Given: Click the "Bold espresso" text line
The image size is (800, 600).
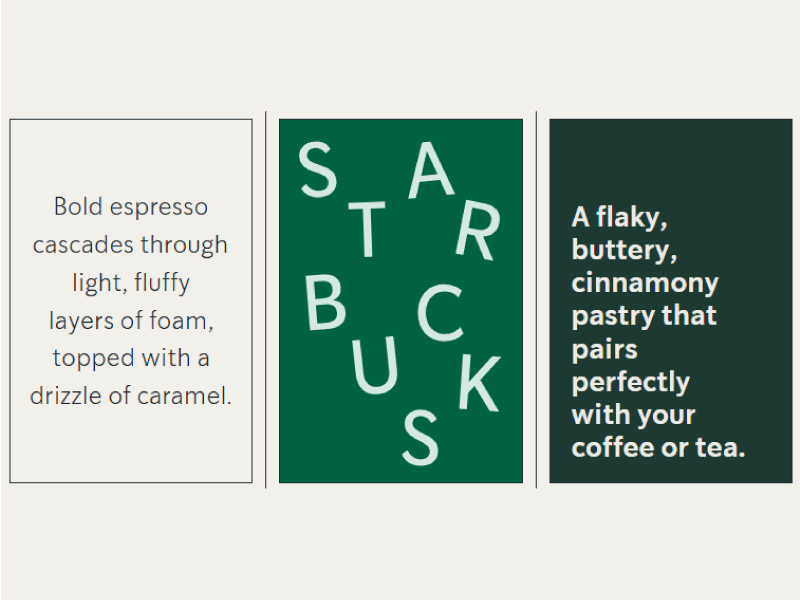Looking at the screenshot, I should (131, 207).
